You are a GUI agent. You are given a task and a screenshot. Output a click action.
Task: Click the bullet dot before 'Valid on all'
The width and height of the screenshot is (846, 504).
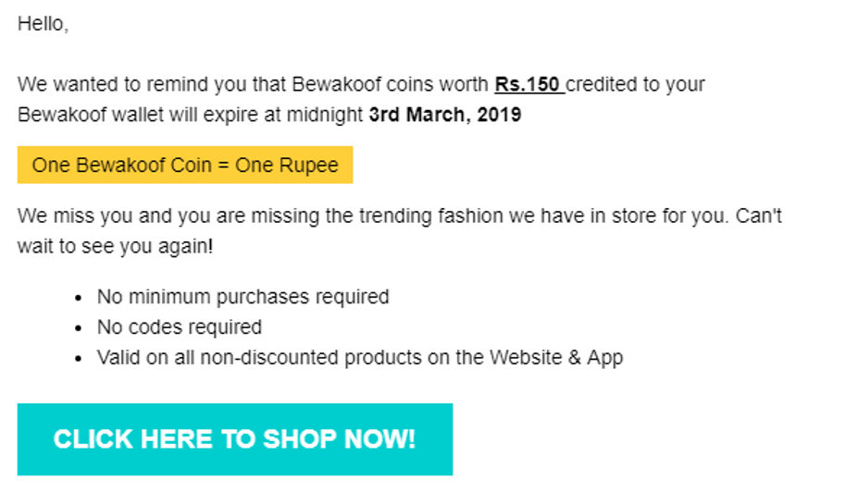pyautogui.click(x=80, y=358)
